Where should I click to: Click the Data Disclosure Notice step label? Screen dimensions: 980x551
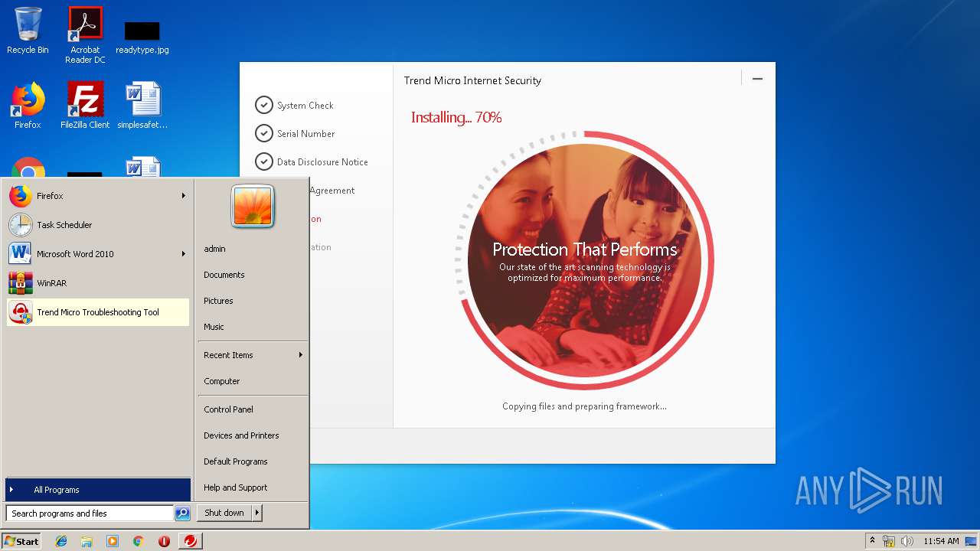322,162
